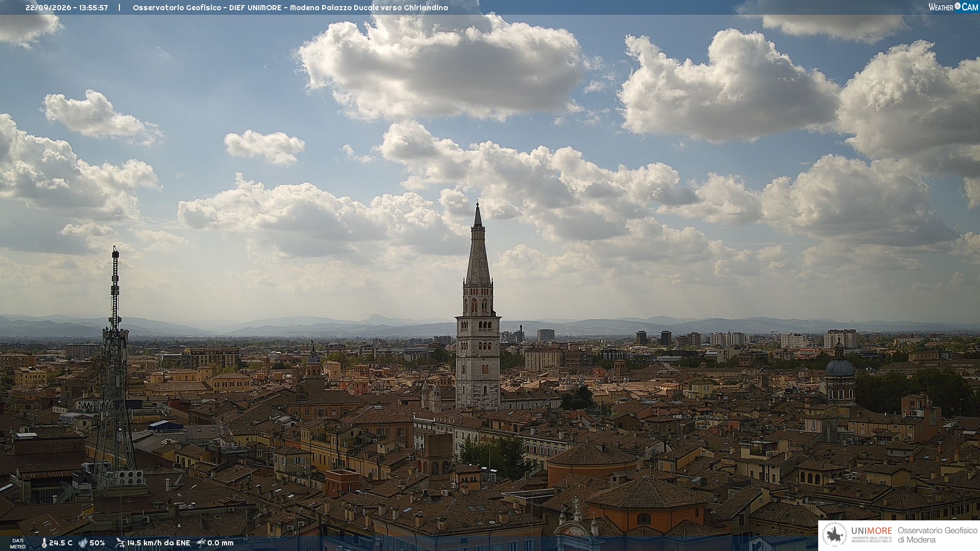Image resolution: width=980 pixels, height=551 pixels.
Task: Open the WeatherCAM logo
Action: [953, 7]
